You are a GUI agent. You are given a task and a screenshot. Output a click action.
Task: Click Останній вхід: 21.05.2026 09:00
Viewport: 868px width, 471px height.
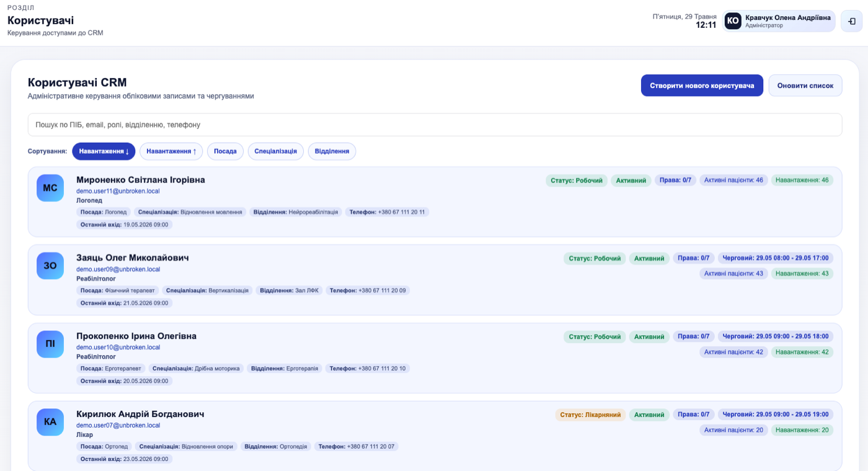coord(125,303)
